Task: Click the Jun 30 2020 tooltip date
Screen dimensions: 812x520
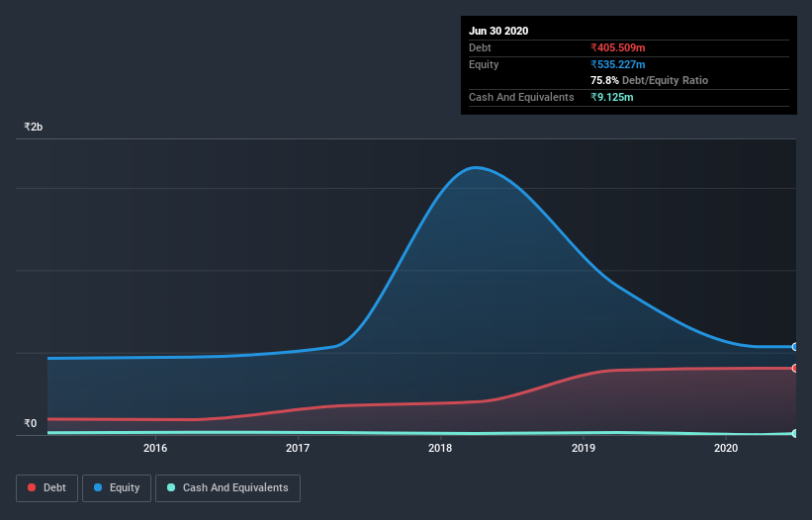Action: pos(498,31)
